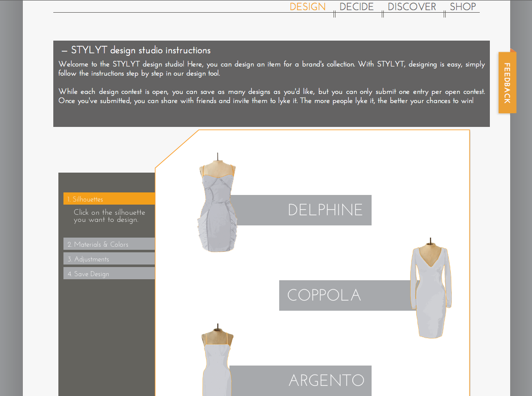Viewport: 532px width, 396px height.
Task: Select step 3. Adjustments in sidebar
Action: point(109,259)
